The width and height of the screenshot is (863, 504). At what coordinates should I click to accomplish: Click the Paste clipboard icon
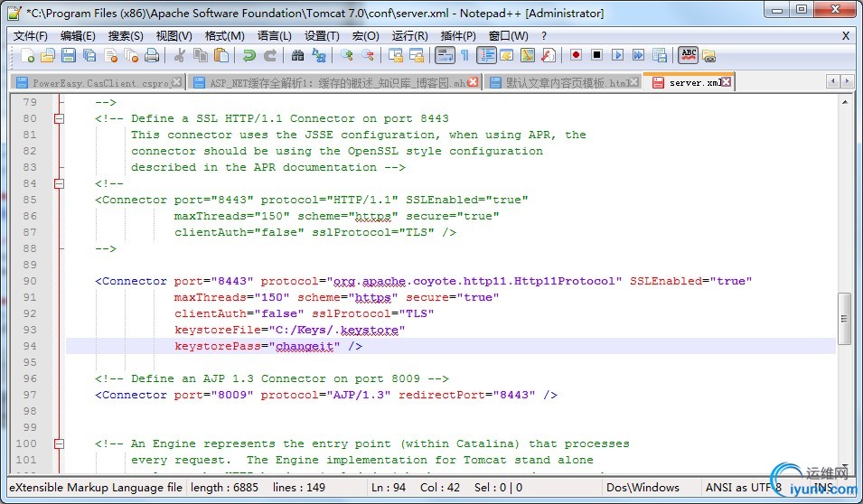point(221,55)
